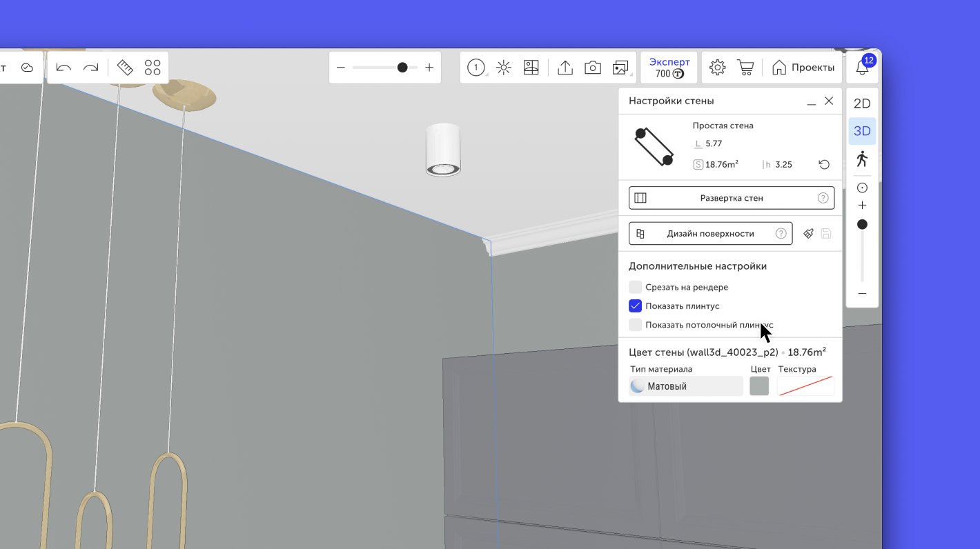Click the redo arrow
980x549 pixels.
(91, 68)
